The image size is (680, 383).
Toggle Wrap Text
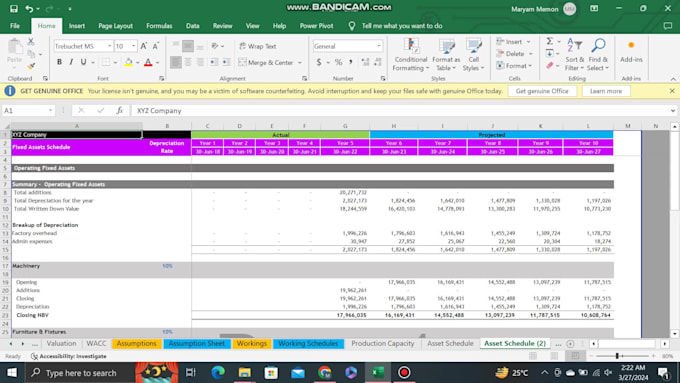click(x=258, y=46)
